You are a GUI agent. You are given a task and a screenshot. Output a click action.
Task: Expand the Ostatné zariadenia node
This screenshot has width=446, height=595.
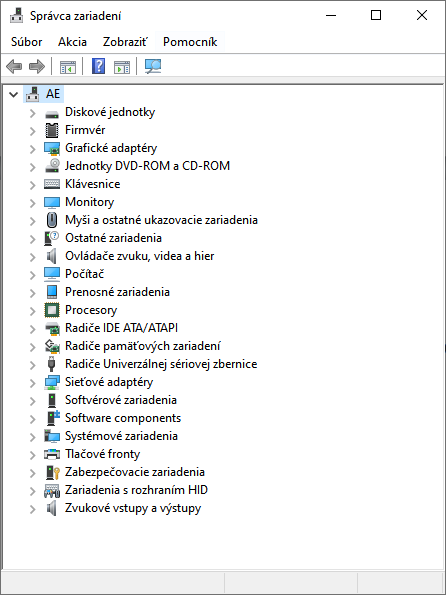pos(33,239)
